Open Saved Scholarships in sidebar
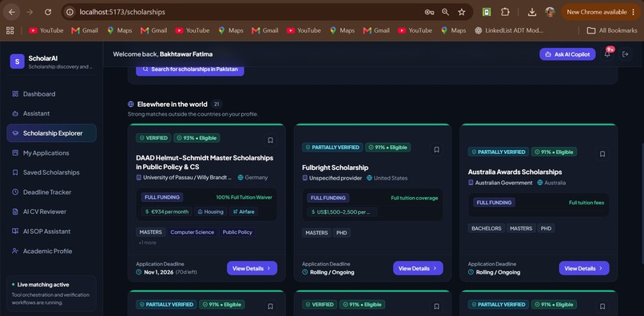Image resolution: width=644 pixels, height=316 pixels. pos(51,172)
